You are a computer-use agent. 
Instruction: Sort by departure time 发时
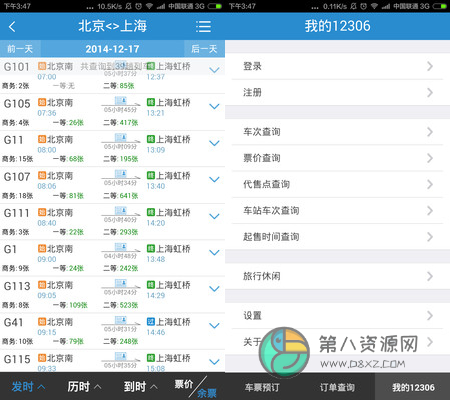pyautogui.click(x=28, y=387)
